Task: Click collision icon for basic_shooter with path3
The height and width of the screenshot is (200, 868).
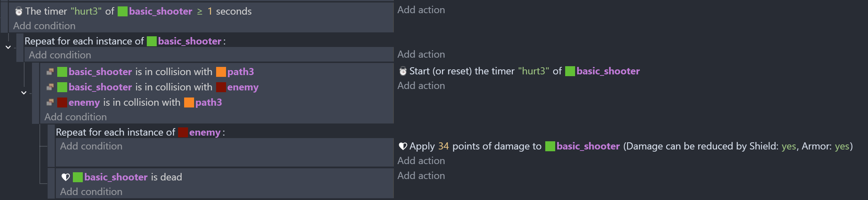Action: [50, 72]
